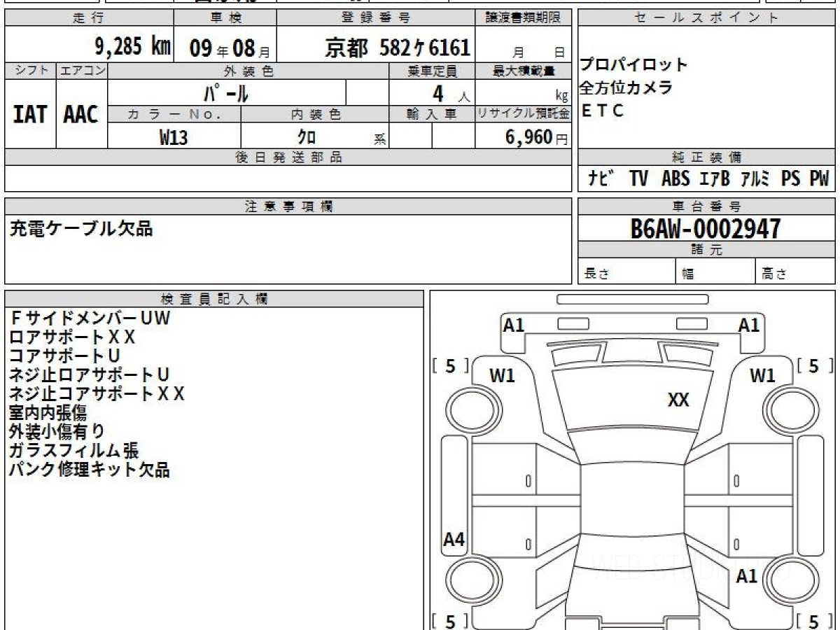Image resolution: width=840 pixels, height=630 pixels.
Task: Click the rear-left wheel circle on car diagram
Action: [466, 580]
